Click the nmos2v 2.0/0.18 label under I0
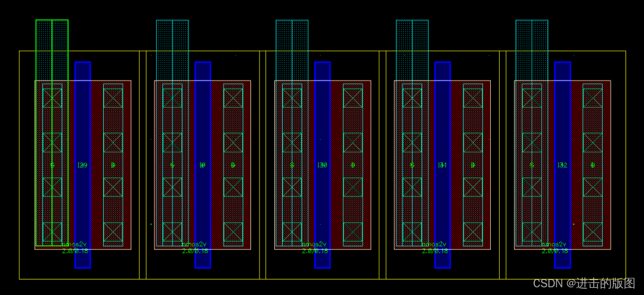The height and width of the screenshot is (295, 644). [195, 247]
